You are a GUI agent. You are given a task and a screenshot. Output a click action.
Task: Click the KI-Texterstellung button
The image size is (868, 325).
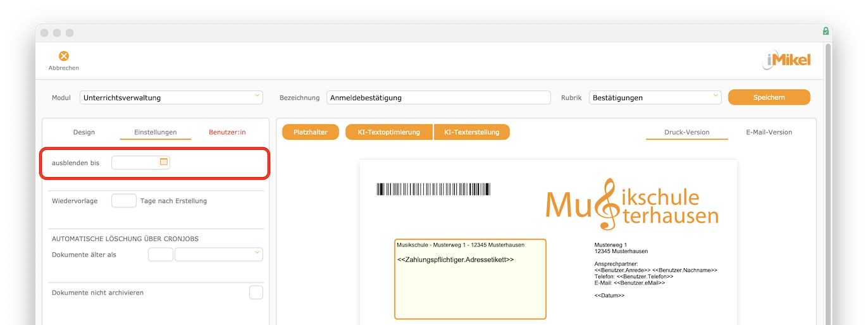[472, 132]
